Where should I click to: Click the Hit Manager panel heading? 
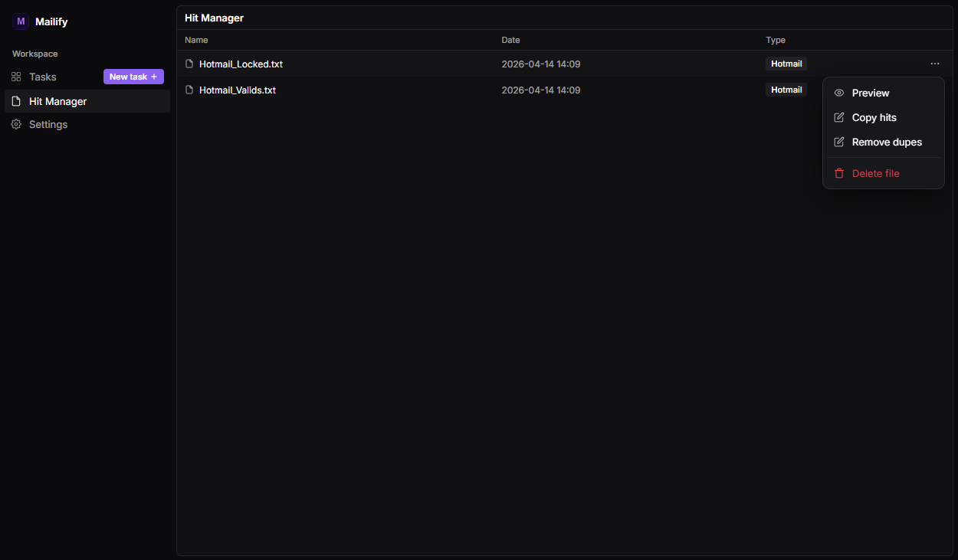(x=214, y=18)
